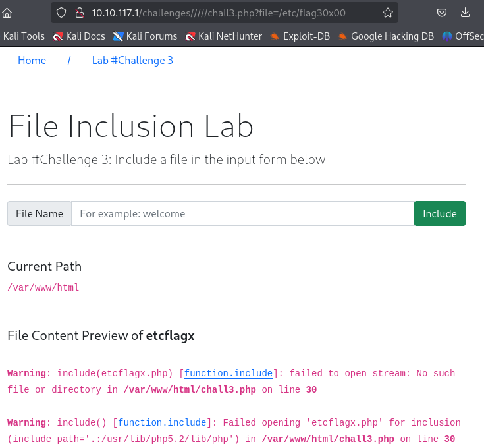This screenshot has width=484, height=448.
Task: Open the Kali Docs bookmark
Action: pyautogui.click(x=79, y=36)
